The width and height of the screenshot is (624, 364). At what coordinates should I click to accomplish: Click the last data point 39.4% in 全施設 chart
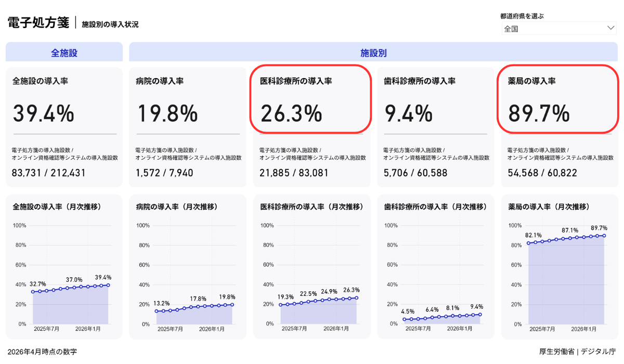point(108,285)
